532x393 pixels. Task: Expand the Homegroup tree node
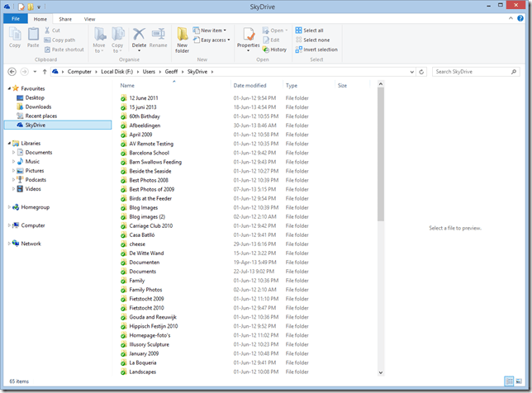tap(9, 207)
